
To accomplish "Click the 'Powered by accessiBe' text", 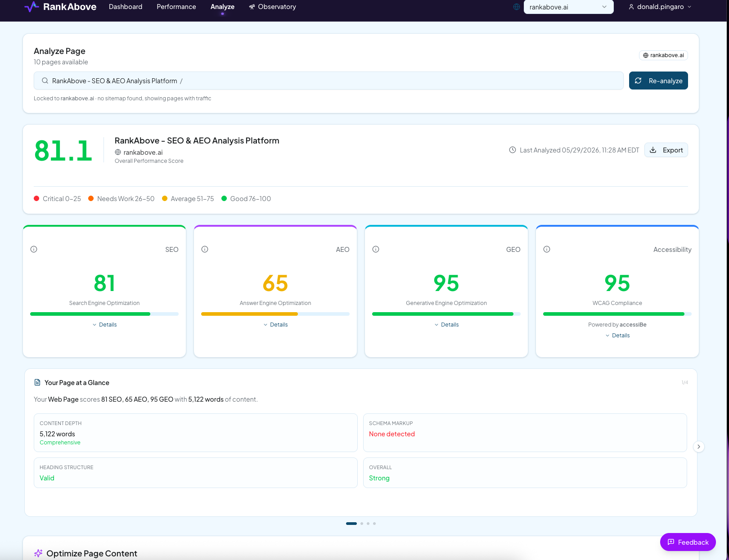I will (617, 325).
